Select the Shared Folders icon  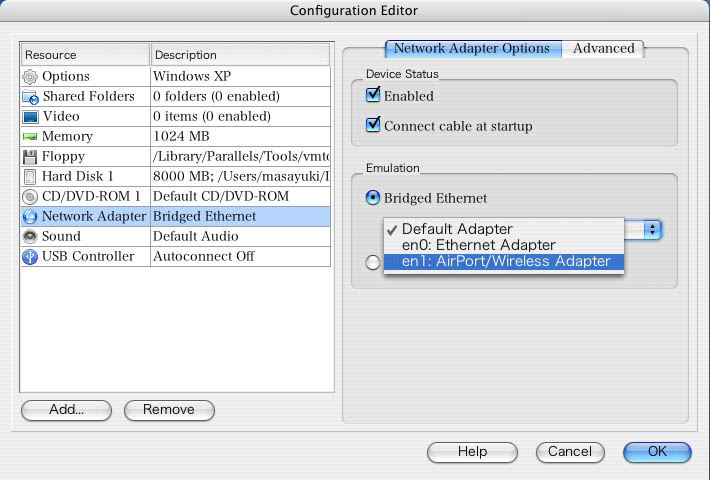30,96
